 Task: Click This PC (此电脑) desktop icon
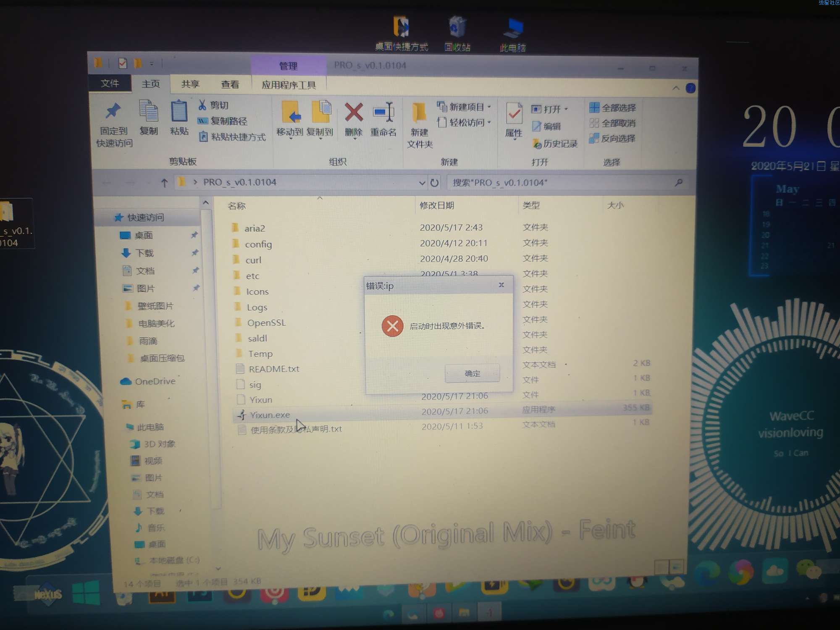click(513, 35)
